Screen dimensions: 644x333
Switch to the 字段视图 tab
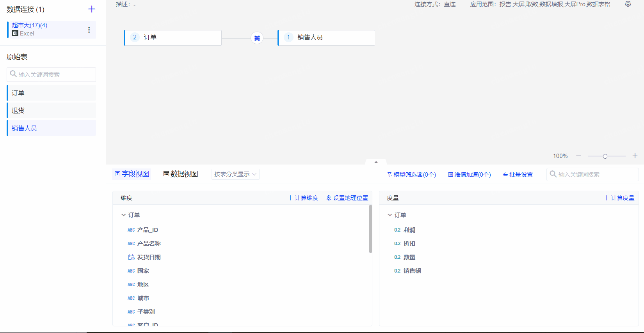point(132,174)
